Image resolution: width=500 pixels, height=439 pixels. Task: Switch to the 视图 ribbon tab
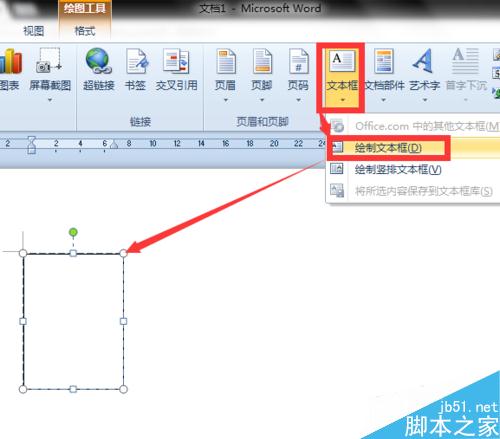point(34,31)
